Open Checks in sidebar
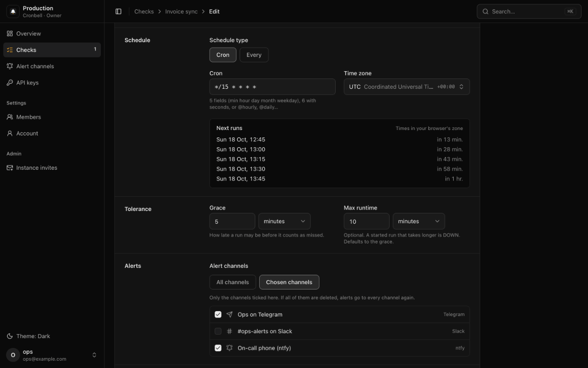588x368 pixels. (x=52, y=50)
